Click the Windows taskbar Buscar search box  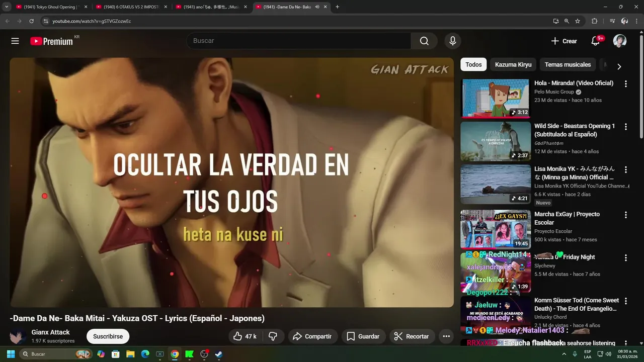click(x=55, y=354)
